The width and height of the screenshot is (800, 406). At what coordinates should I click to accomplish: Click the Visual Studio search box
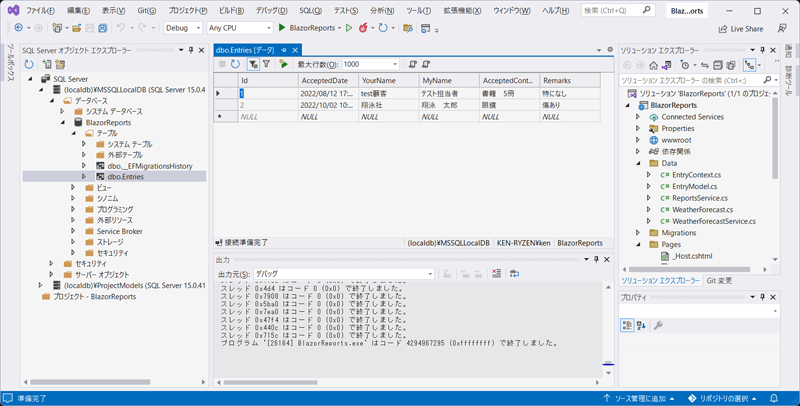pos(618,10)
